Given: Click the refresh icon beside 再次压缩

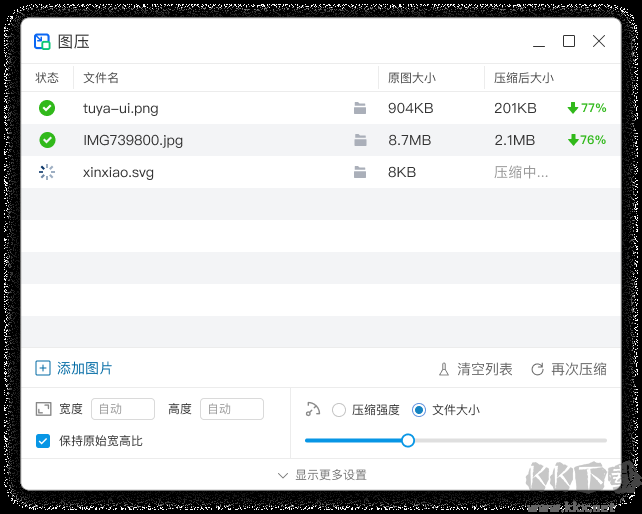Looking at the screenshot, I should pos(538,369).
